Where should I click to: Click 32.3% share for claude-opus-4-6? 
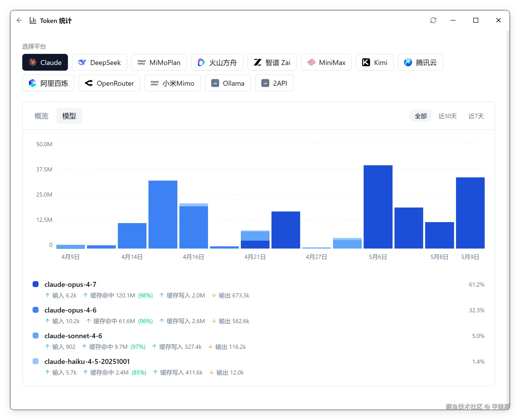pos(477,310)
